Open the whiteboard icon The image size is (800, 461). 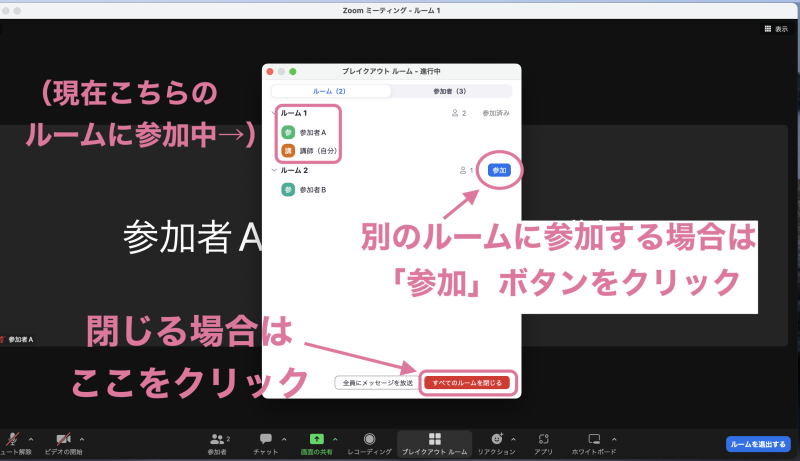click(x=594, y=439)
